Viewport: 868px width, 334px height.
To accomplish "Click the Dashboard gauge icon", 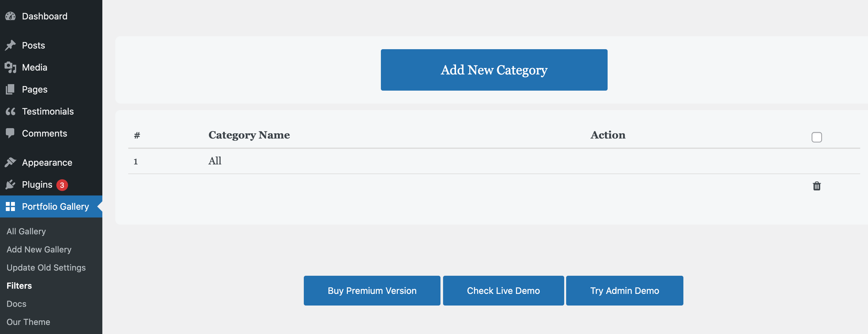I will 10,16.
